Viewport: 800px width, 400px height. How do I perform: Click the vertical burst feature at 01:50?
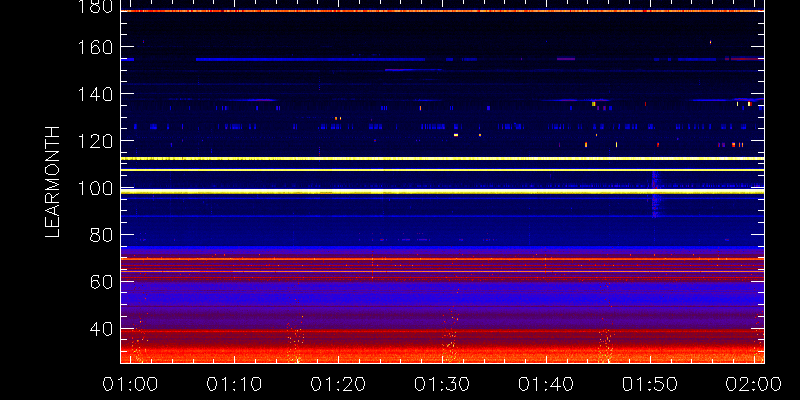tap(656, 195)
